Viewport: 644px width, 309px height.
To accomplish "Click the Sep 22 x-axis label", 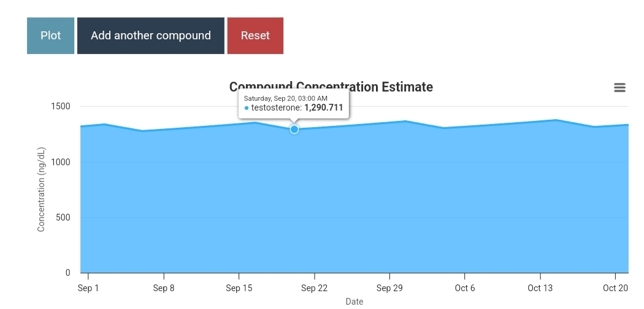I will pyautogui.click(x=315, y=288).
